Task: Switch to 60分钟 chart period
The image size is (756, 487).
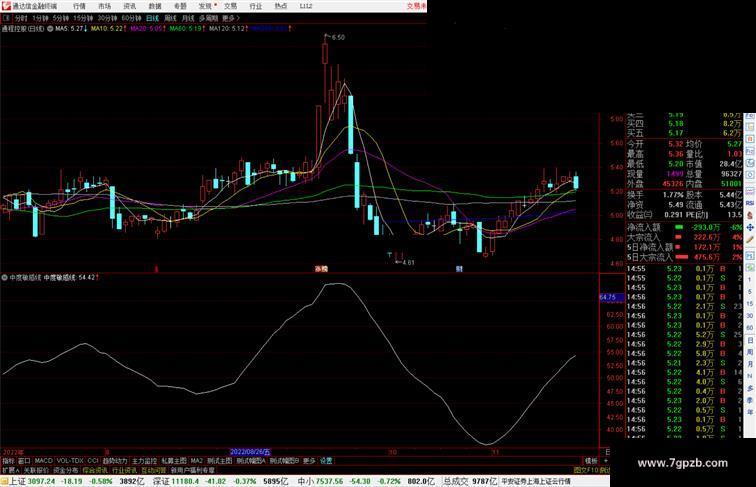Action: click(x=131, y=18)
